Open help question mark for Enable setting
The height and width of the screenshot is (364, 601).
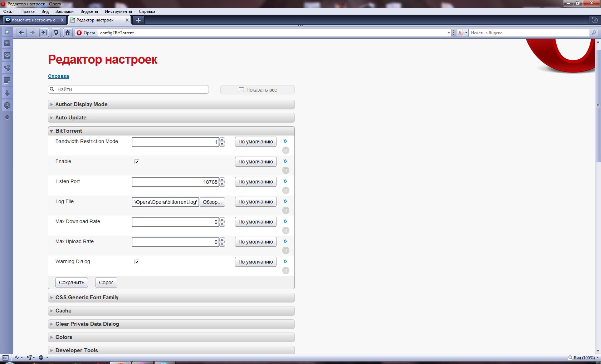(x=286, y=170)
